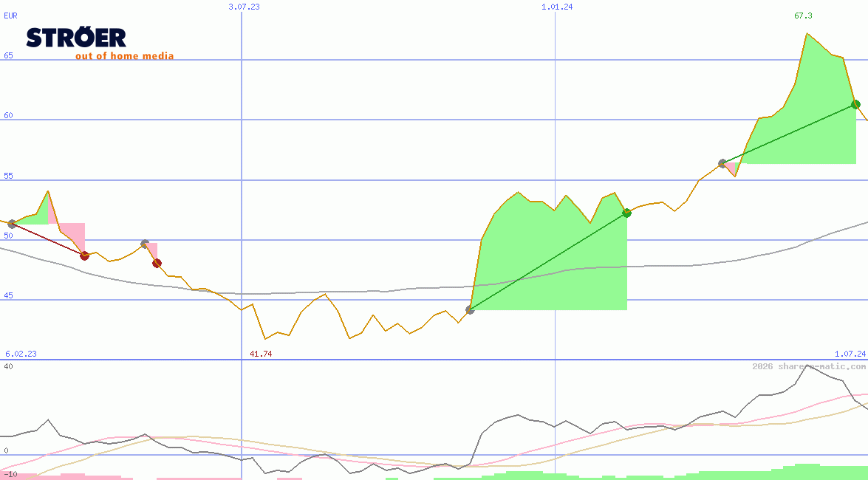Click the green sell marker below the 67.3 peak

coord(855,104)
